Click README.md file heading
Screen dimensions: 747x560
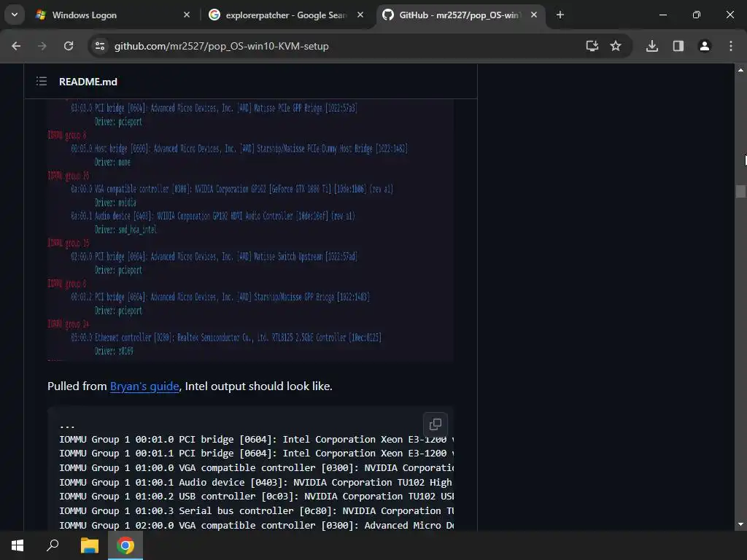(88, 82)
